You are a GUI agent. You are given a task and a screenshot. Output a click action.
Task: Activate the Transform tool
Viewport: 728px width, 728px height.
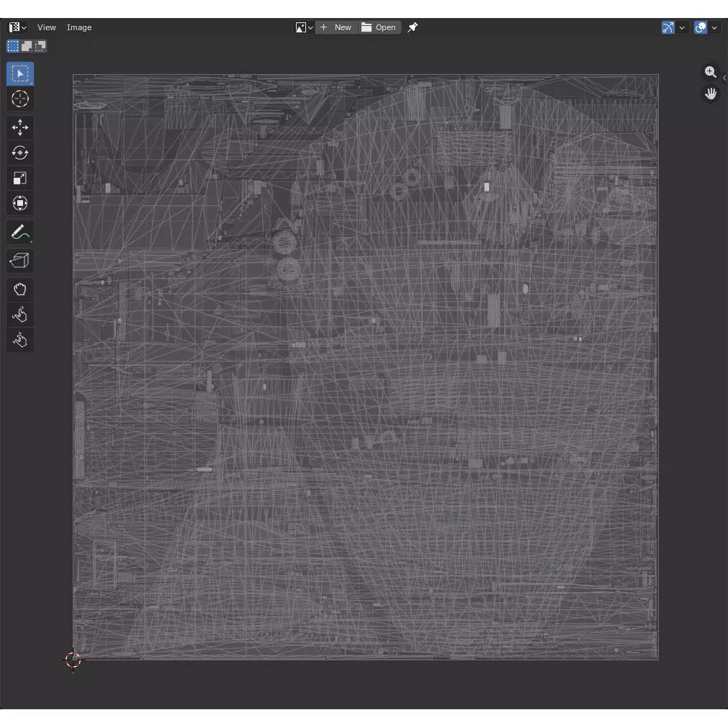click(x=20, y=204)
